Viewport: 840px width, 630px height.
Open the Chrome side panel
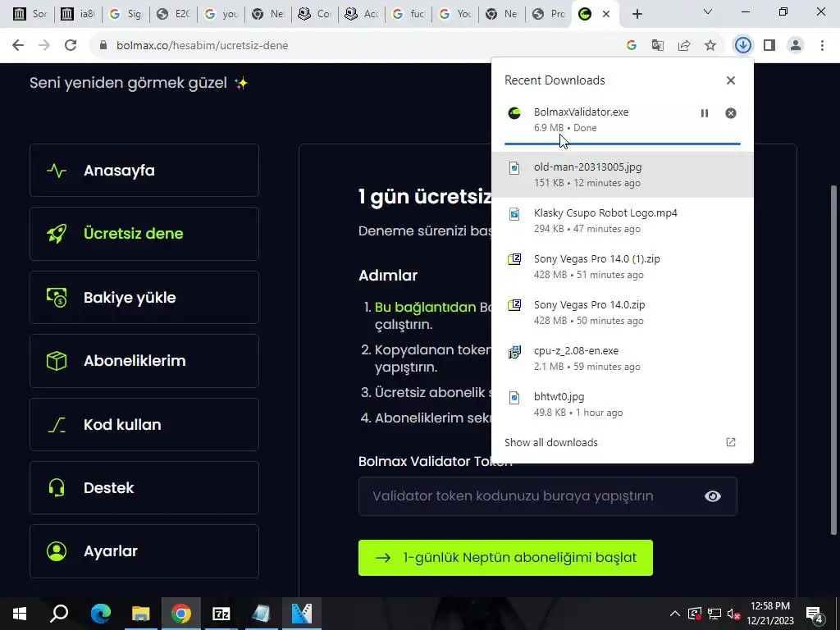(x=769, y=46)
